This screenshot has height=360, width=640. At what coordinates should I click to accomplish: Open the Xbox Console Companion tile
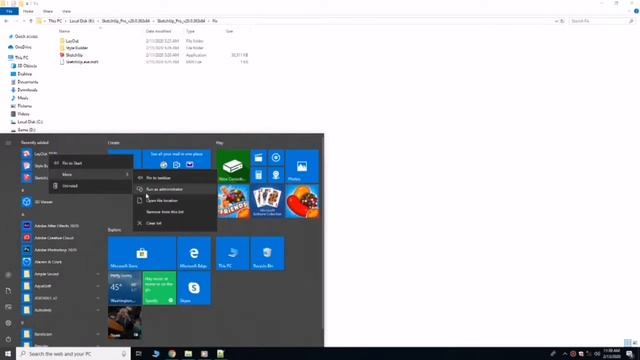(x=233, y=167)
